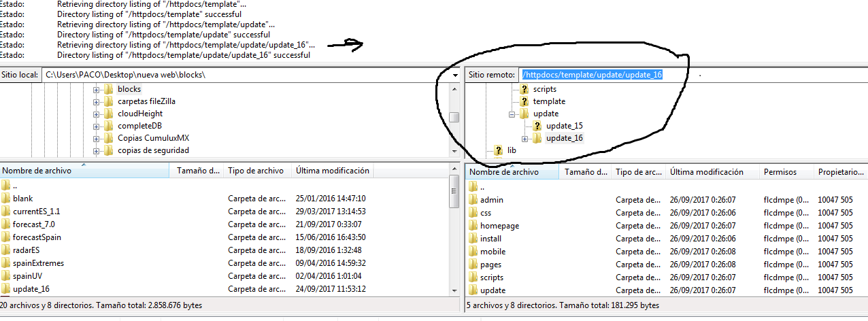This screenshot has height=321, width=868.
Task: Select the lib unknown-folder icon
Action: [499, 150]
